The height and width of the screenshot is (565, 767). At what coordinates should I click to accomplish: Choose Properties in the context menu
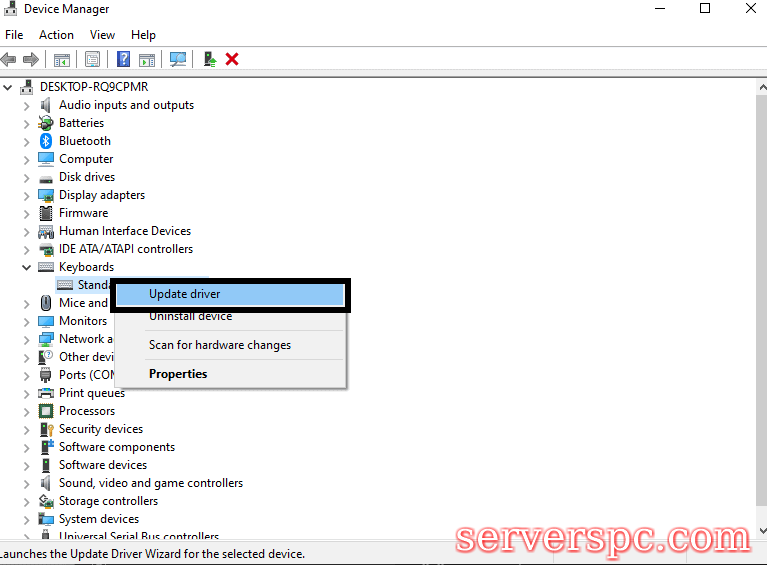click(x=230, y=374)
